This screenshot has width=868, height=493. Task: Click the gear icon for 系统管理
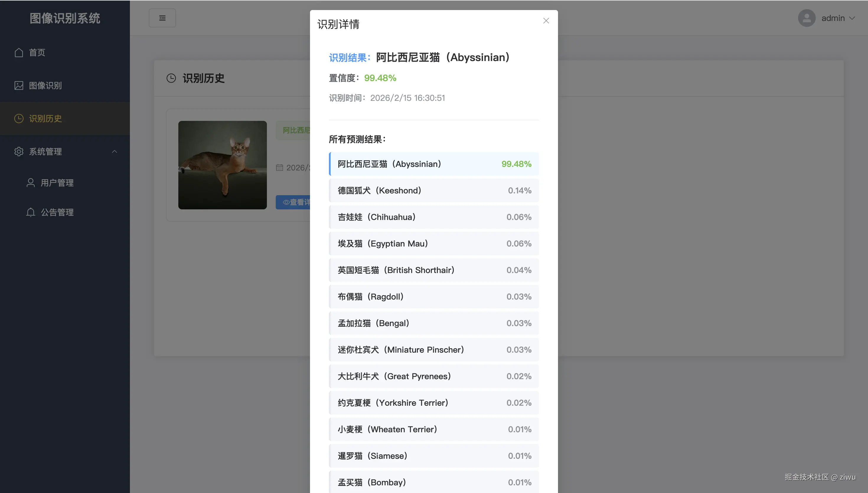[x=19, y=151]
